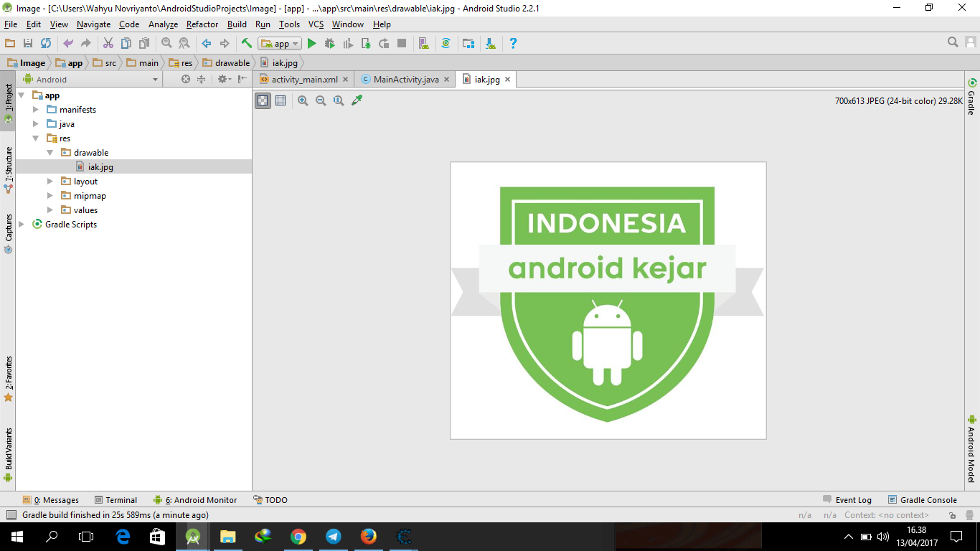980x551 pixels.
Task: Open the File menu
Action: coord(11,24)
